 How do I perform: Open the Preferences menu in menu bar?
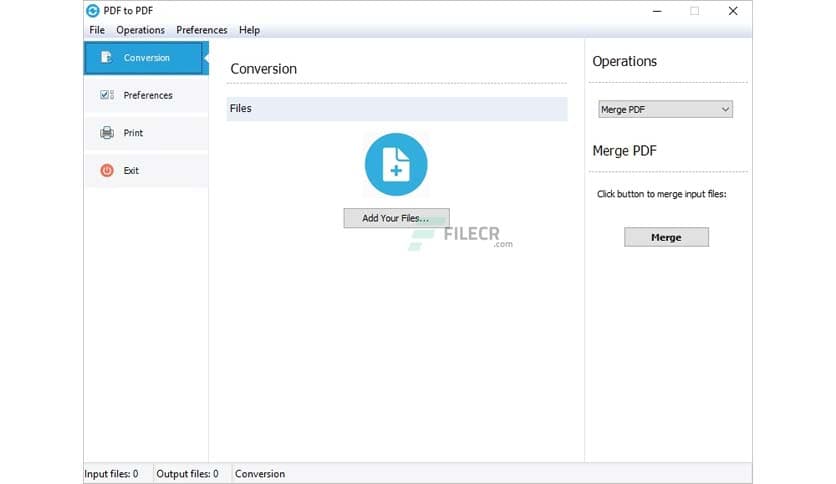click(x=202, y=30)
